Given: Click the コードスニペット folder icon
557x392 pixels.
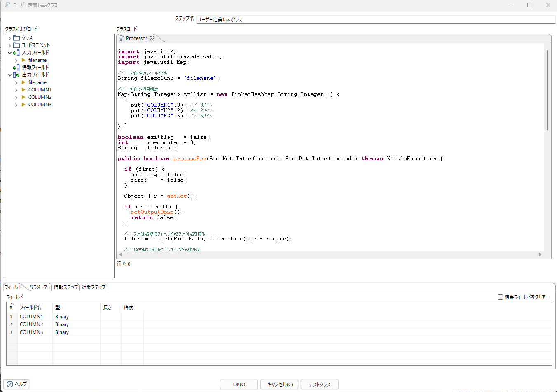Looking at the screenshot, I should pyautogui.click(x=16, y=45).
